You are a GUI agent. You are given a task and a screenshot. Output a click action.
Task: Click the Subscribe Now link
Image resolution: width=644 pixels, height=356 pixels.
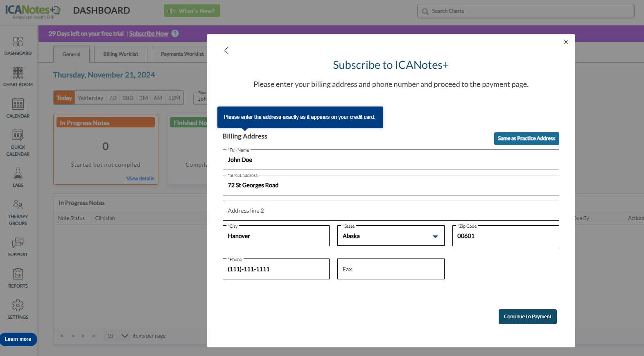[x=149, y=34]
